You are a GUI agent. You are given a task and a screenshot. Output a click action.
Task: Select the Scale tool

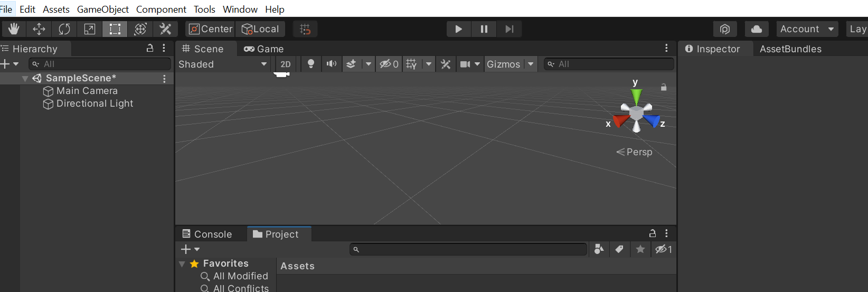[x=89, y=29]
